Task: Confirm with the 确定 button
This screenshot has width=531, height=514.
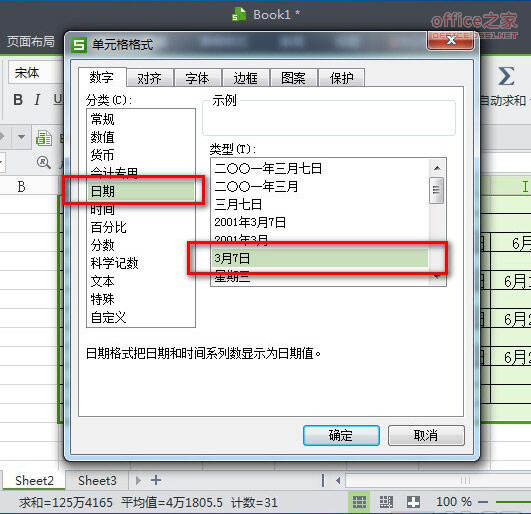Action: tap(341, 435)
